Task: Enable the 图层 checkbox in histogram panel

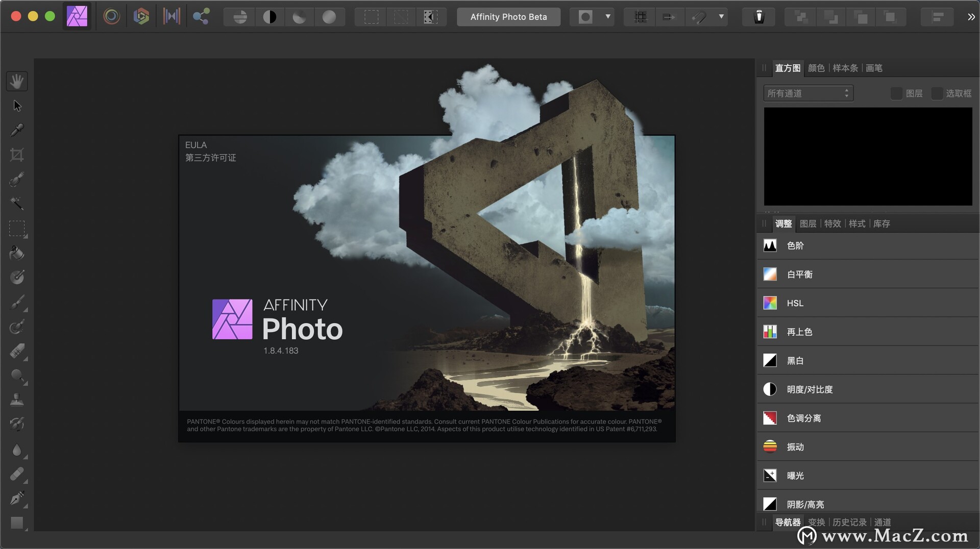Action: pos(896,93)
